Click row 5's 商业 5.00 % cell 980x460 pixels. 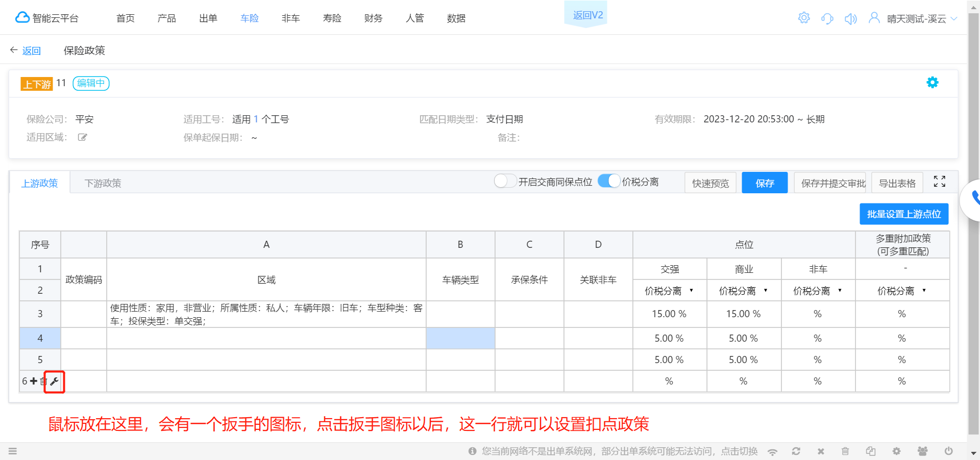(x=744, y=360)
